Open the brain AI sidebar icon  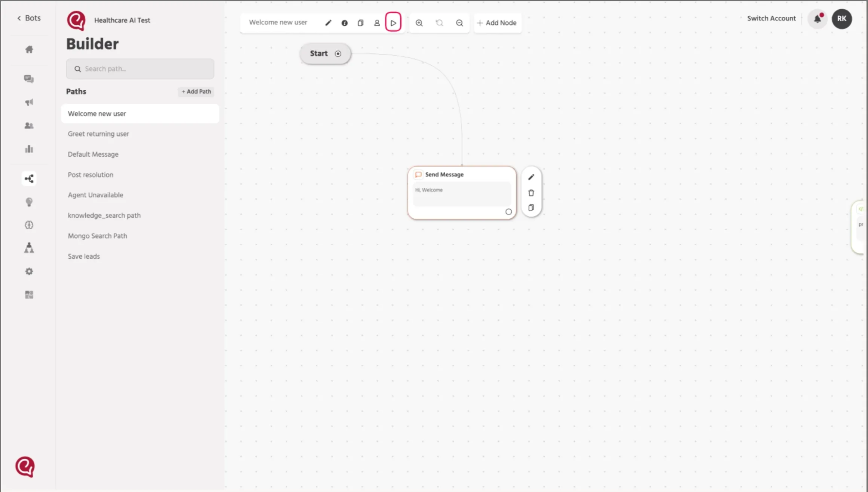pos(29,225)
